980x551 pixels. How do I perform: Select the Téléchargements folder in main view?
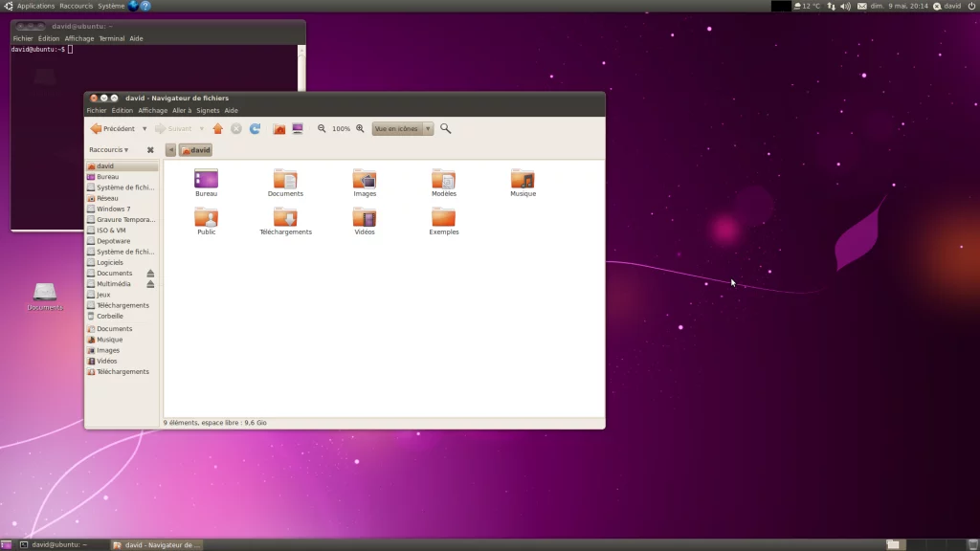[285, 220]
